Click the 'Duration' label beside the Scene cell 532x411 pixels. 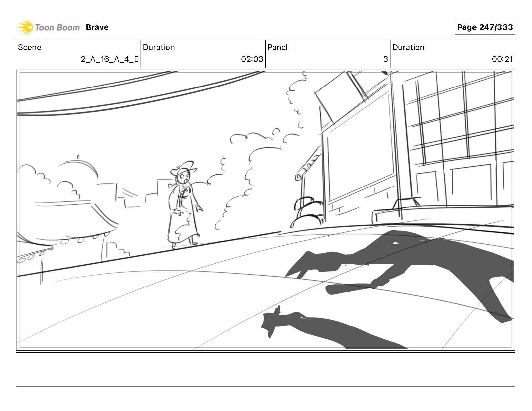pos(159,47)
